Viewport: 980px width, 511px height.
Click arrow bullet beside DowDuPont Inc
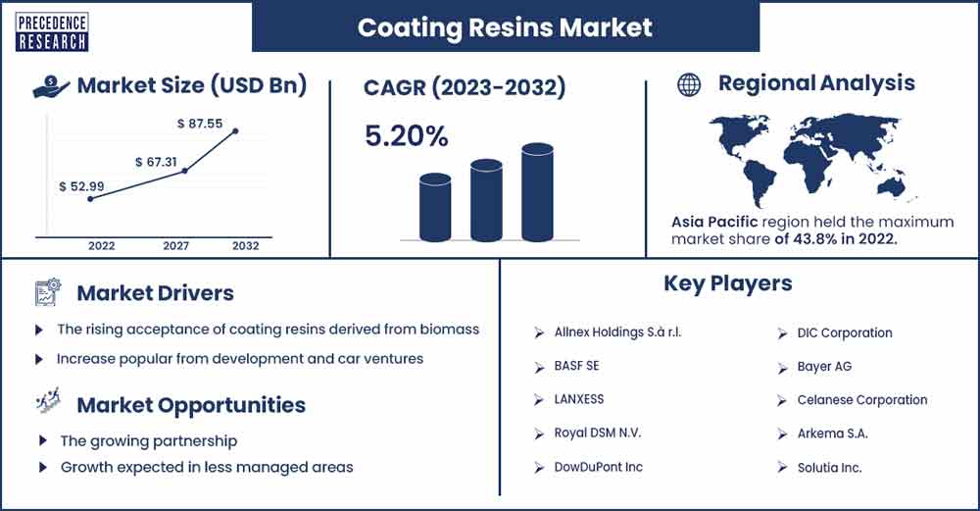click(x=539, y=468)
